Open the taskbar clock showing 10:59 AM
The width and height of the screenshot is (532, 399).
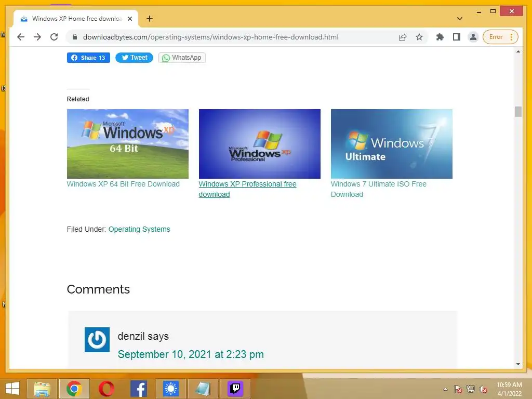tap(509, 389)
